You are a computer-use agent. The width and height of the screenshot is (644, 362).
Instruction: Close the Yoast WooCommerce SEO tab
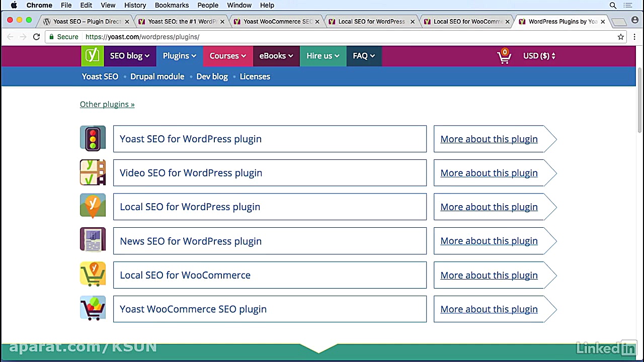coord(317,22)
